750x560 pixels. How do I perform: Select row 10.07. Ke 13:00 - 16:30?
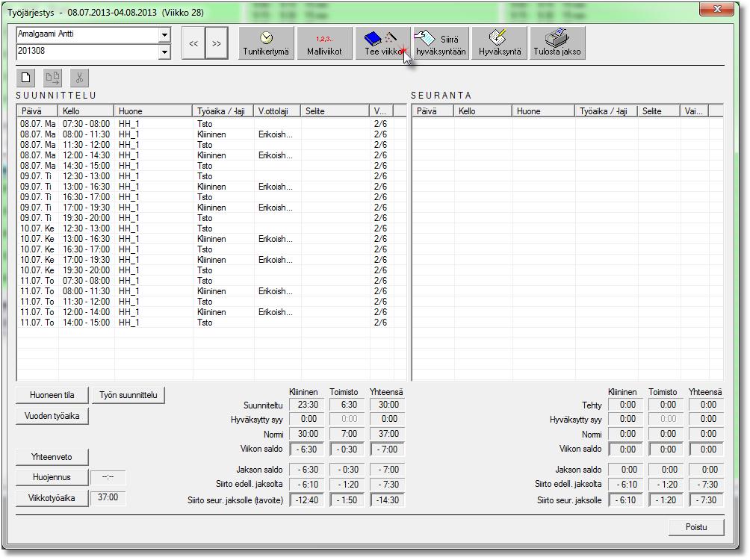(x=211, y=239)
